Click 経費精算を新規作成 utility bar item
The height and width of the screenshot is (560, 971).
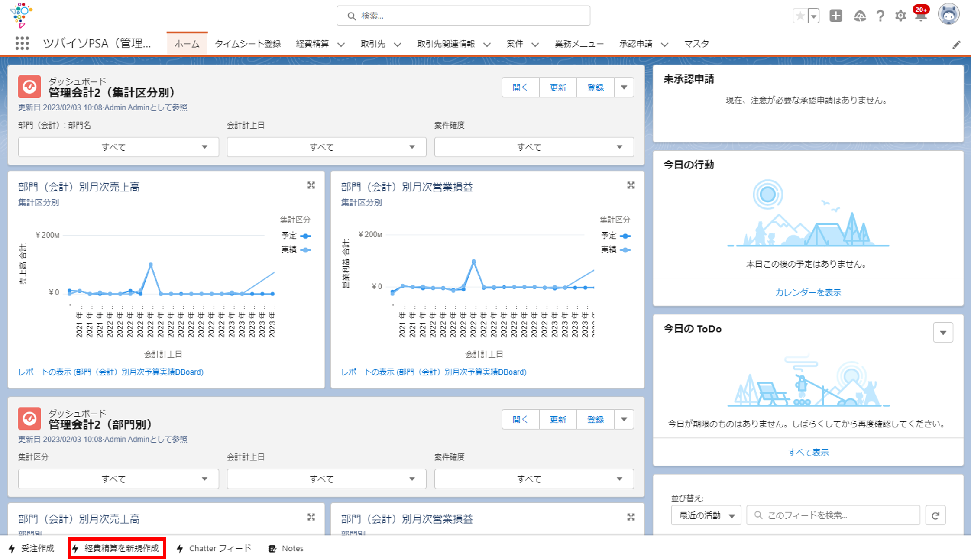(x=117, y=548)
